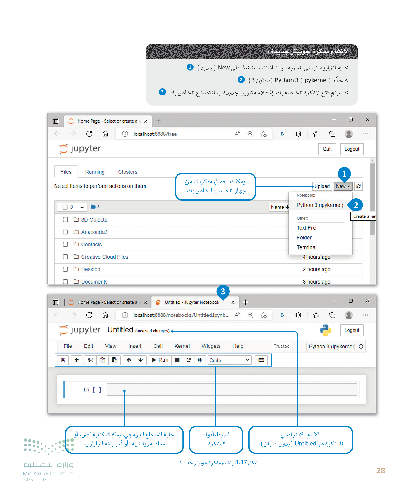This screenshot has height=504, width=420.
Task: Move the selected cell up
Action: click(x=129, y=360)
